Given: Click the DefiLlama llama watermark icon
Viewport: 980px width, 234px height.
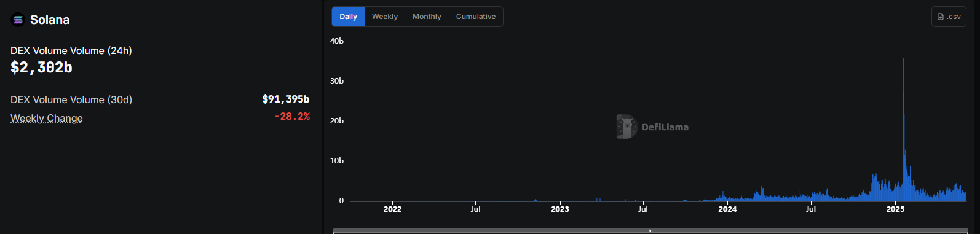Looking at the screenshot, I should click(626, 127).
